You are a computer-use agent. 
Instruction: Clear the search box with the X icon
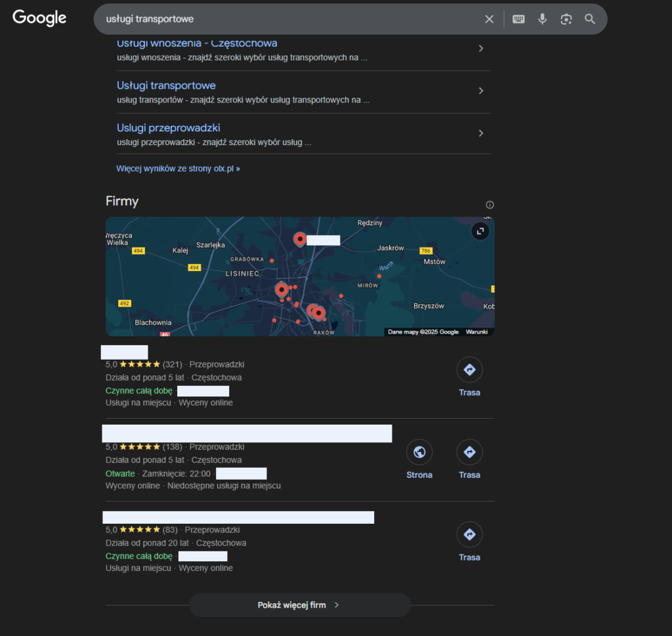tap(489, 19)
